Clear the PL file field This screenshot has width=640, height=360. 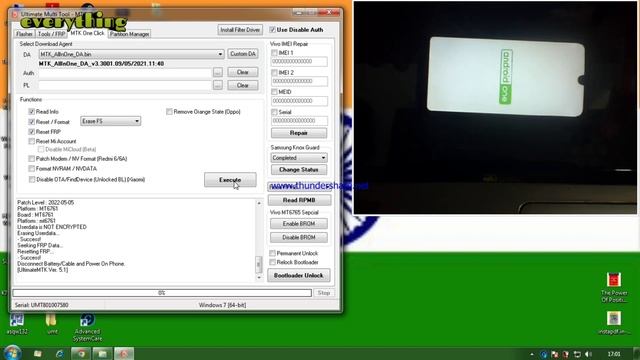click(243, 85)
